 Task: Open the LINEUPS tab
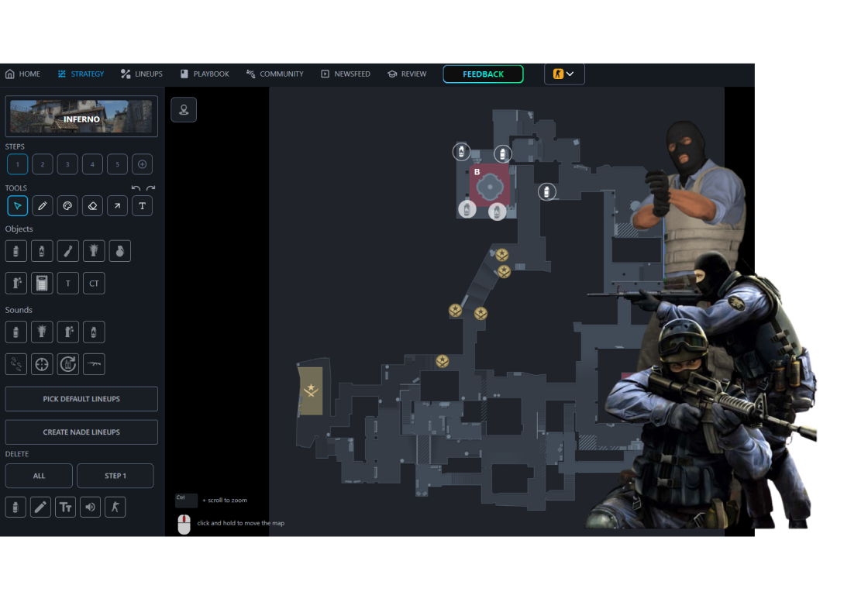[142, 74]
